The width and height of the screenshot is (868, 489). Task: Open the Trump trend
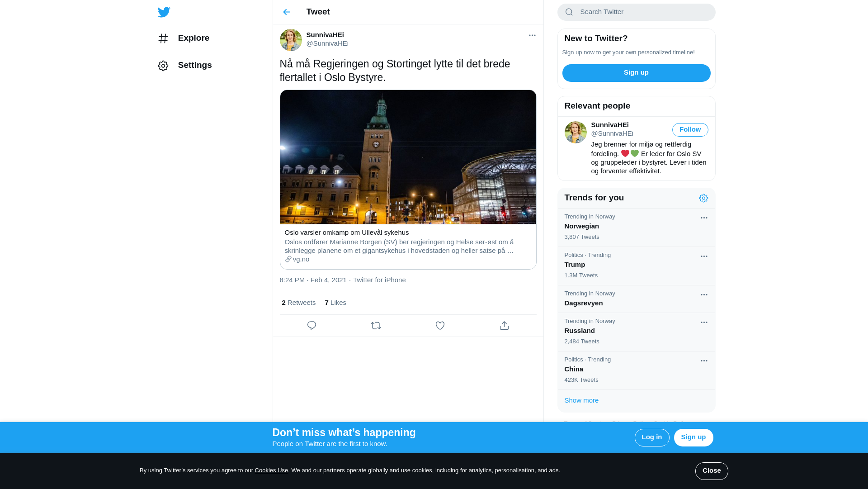[x=636, y=266]
